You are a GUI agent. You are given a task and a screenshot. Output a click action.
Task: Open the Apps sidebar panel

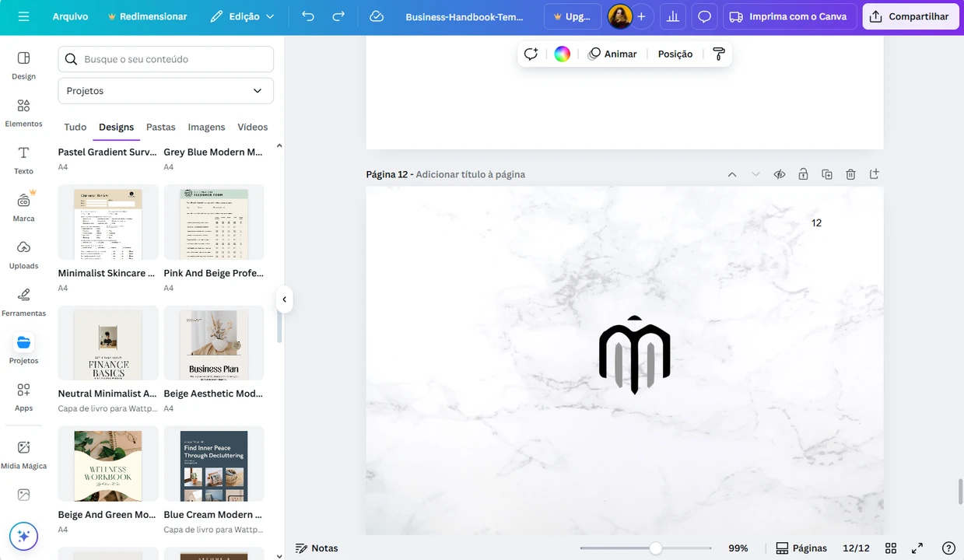pos(23,397)
